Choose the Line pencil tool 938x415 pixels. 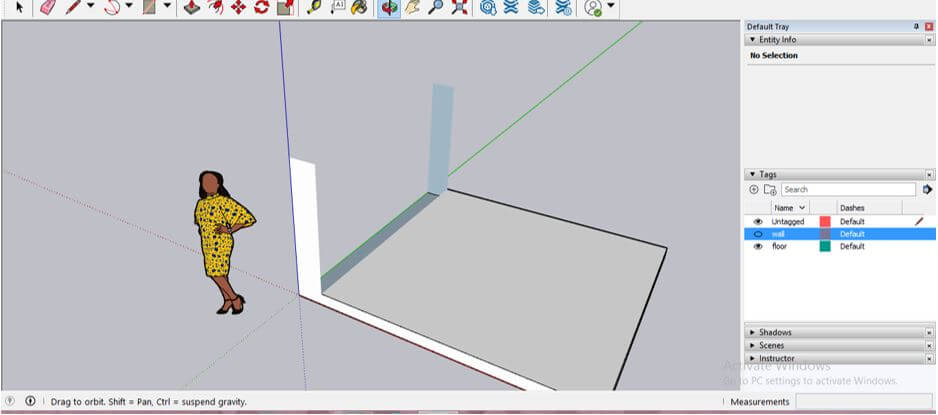click(x=74, y=7)
